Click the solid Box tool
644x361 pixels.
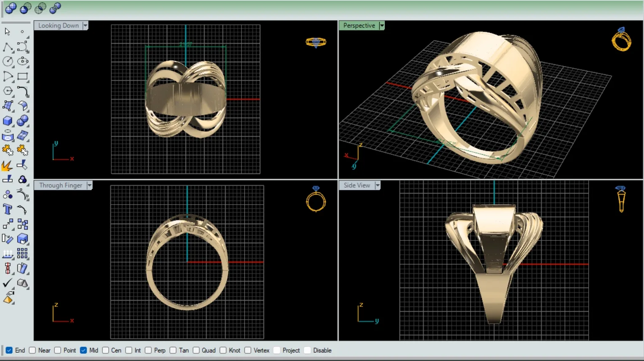click(x=8, y=121)
